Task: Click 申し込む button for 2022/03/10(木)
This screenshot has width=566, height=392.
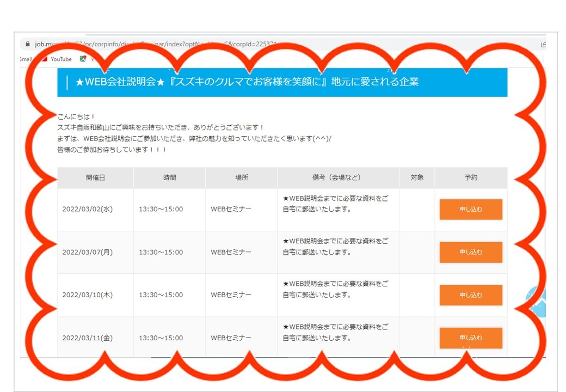Action: point(471,295)
